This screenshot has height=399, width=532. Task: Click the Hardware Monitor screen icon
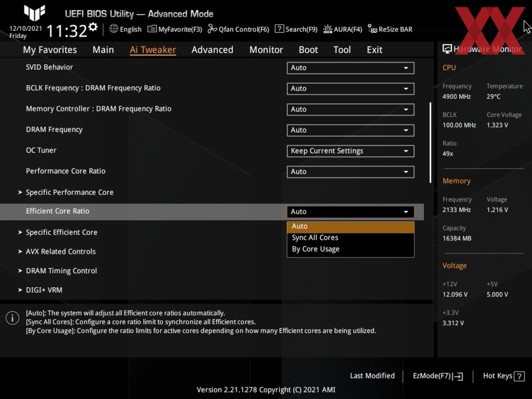point(447,49)
